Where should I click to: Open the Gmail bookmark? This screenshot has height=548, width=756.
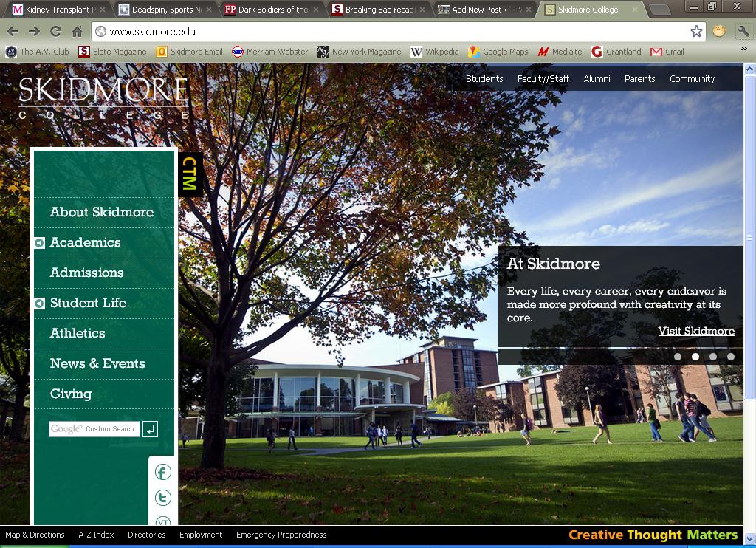pyautogui.click(x=667, y=52)
